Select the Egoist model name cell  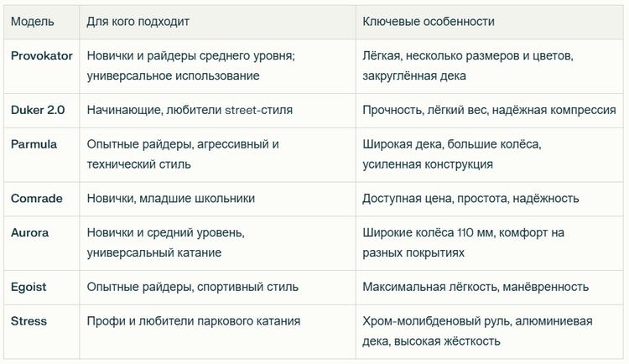tap(29, 287)
